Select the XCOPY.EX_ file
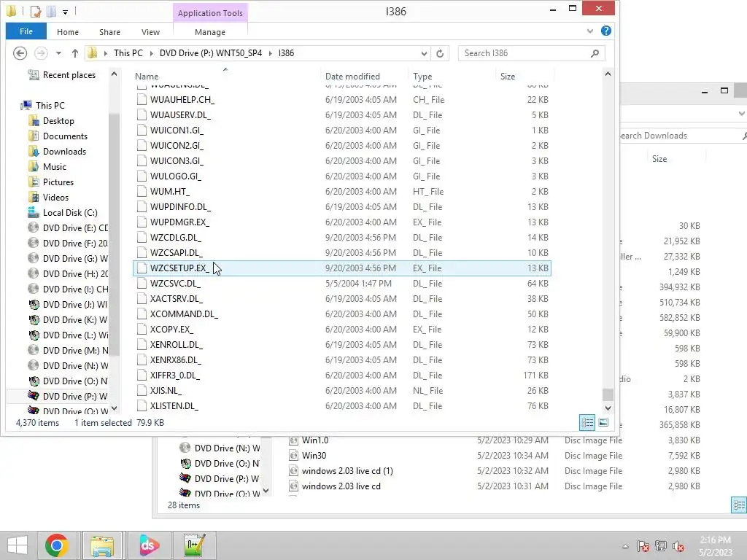This screenshot has height=560, width=747. click(341, 330)
